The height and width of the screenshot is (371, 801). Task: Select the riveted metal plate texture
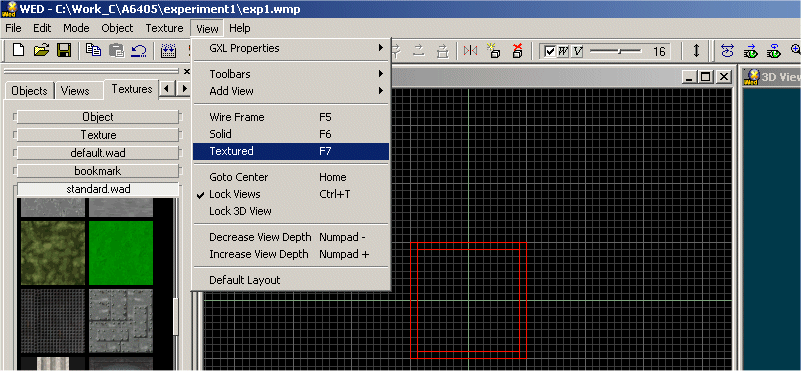click(x=121, y=321)
